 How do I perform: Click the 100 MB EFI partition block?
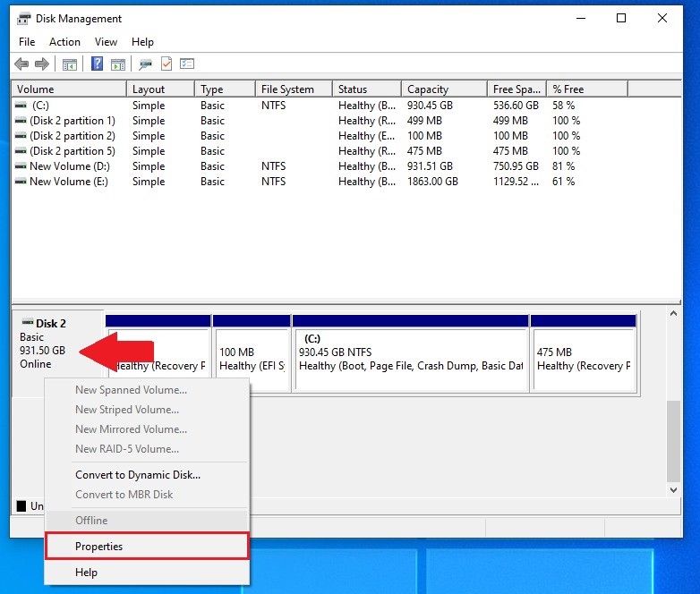252,354
